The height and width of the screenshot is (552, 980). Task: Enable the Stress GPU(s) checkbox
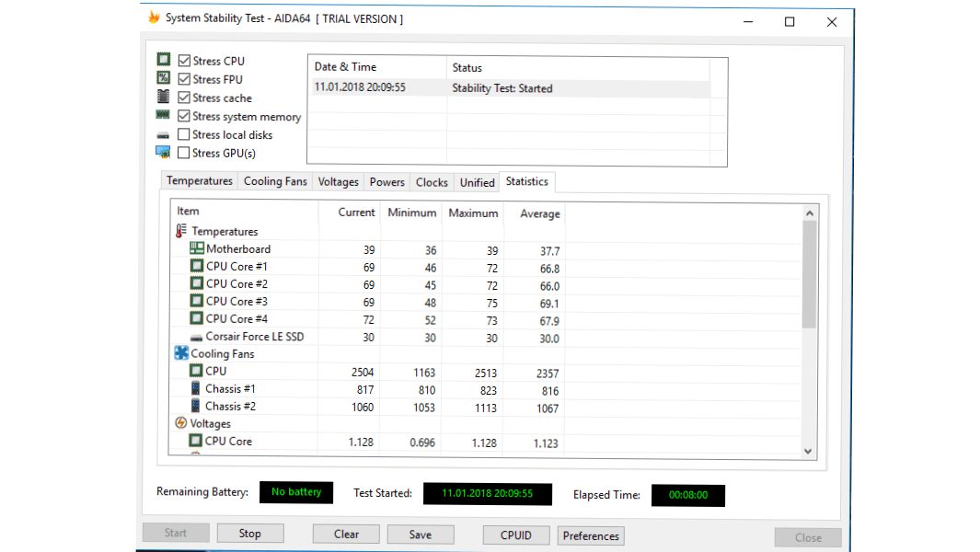184,153
